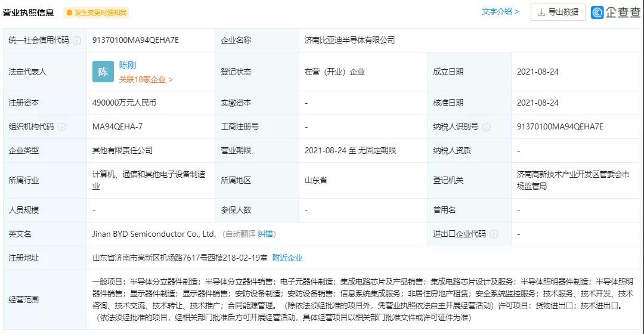Click 参保人数 field label
The width and height of the screenshot is (644, 334).
pos(236,211)
